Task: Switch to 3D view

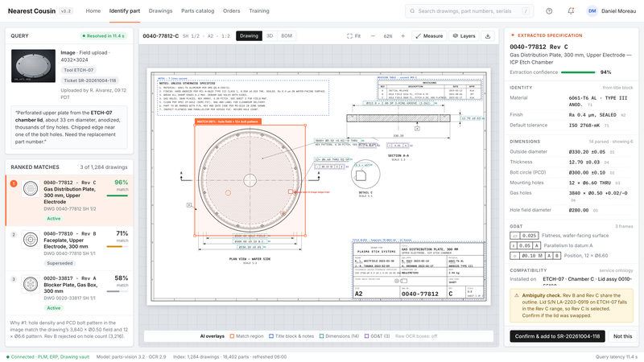Action: [x=270, y=36]
